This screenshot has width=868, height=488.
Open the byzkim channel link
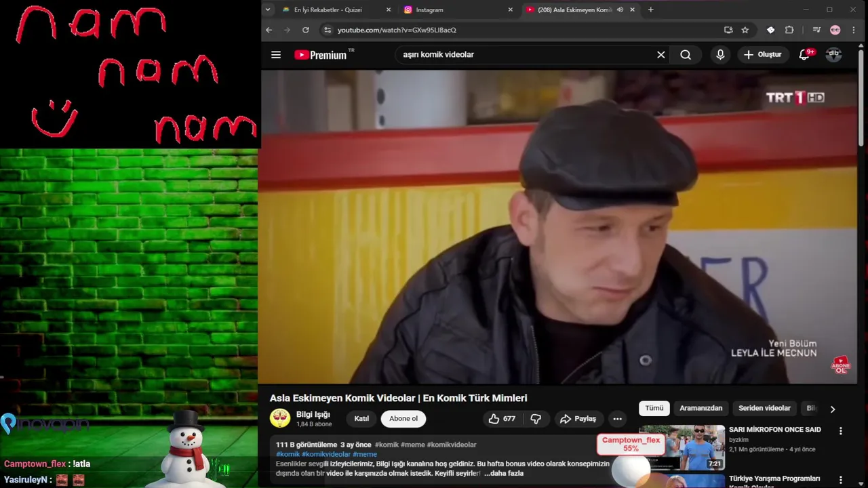pyautogui.click(x=738, y=440)
